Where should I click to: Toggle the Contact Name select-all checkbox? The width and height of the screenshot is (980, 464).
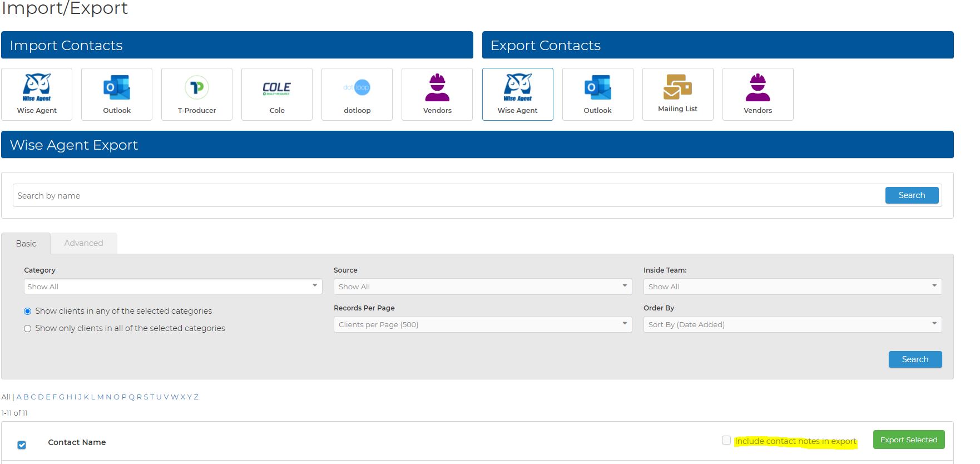click(22, 445)
